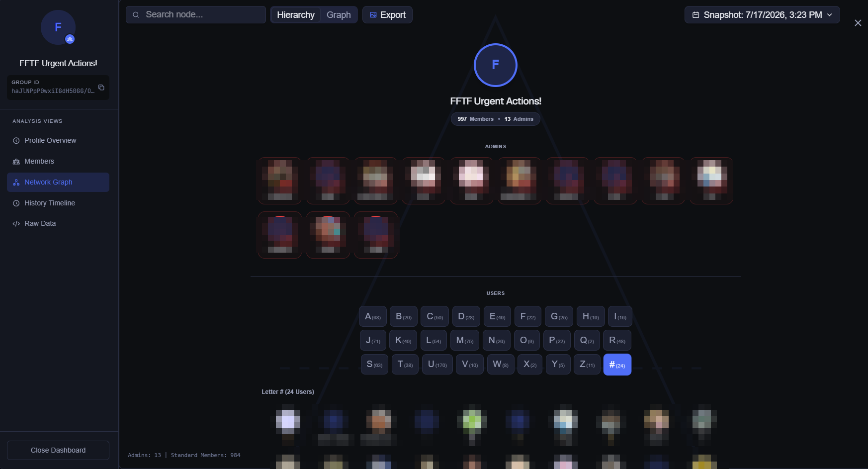Filter users by letter E (49)
Viewport: 868px width, 469px height.
[x=497, y=317]
